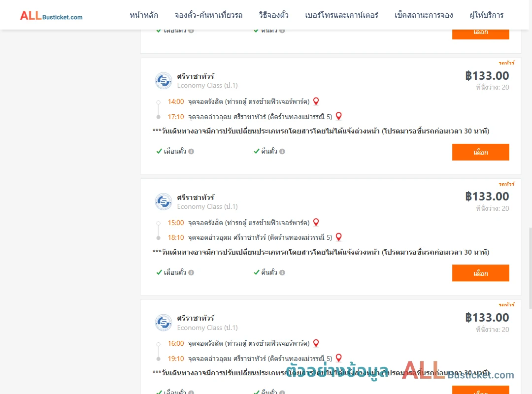Click Economy Class (ป.1) on 15:00 trip
The width and height of the screenshot is (532, 394).
point(207,207)
